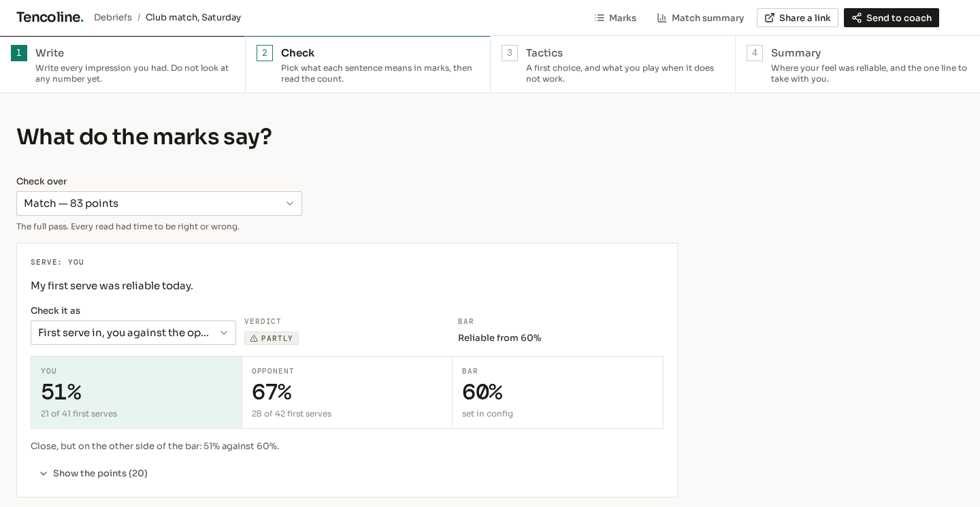Open Match summary
The width and height of the screenshot is (980, 507).
(x=700, y=18)
